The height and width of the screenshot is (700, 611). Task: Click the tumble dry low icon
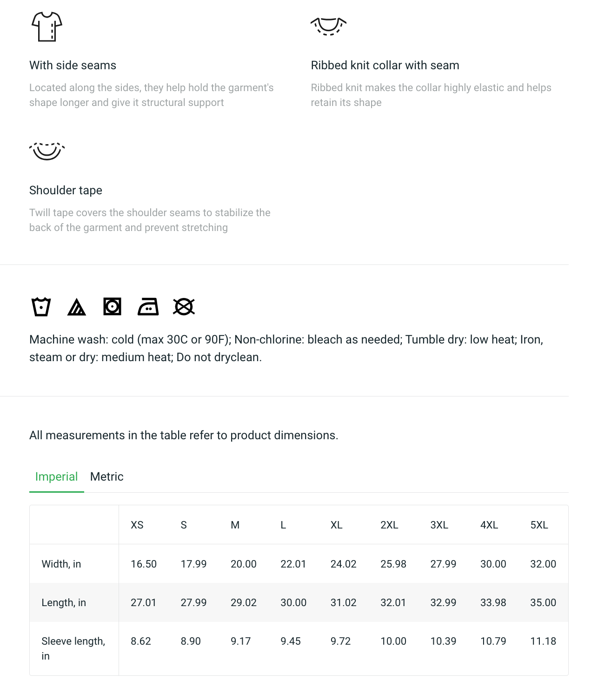click(x=112, y=307)
